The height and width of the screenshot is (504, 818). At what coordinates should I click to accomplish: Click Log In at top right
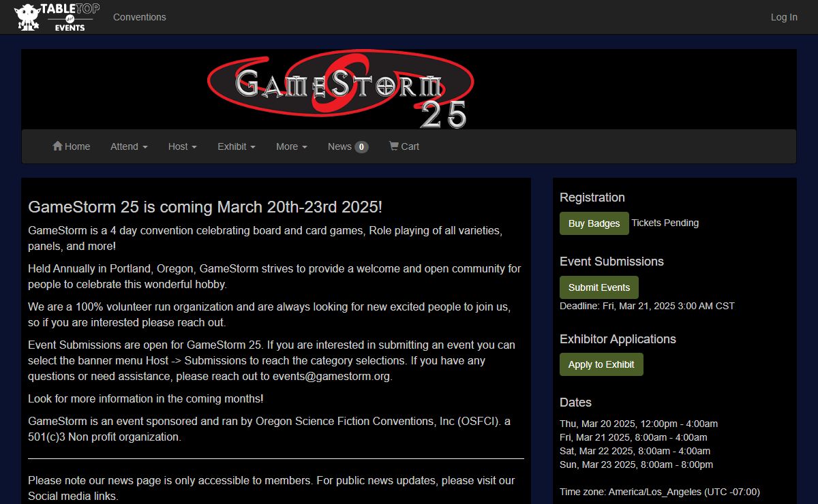click(x=784, y=17)
